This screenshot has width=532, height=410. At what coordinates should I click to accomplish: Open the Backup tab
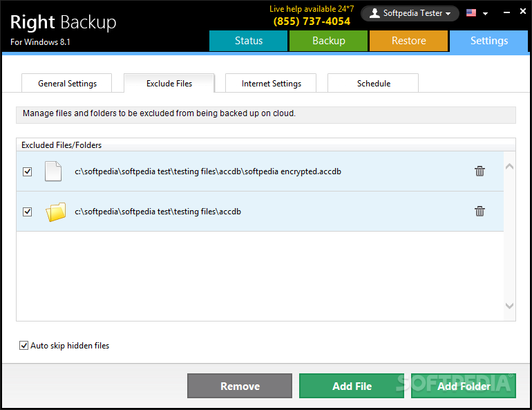coord(328,41)
